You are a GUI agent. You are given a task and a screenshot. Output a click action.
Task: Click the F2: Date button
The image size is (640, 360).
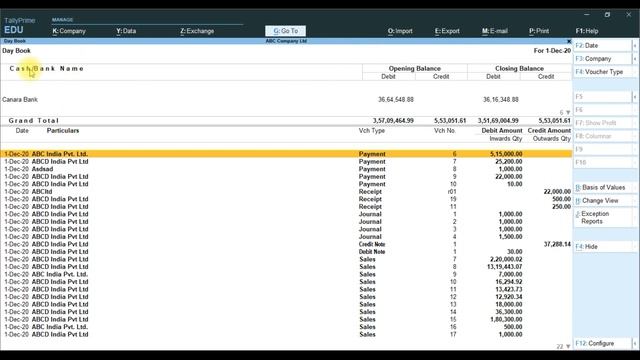coord(602,46)
